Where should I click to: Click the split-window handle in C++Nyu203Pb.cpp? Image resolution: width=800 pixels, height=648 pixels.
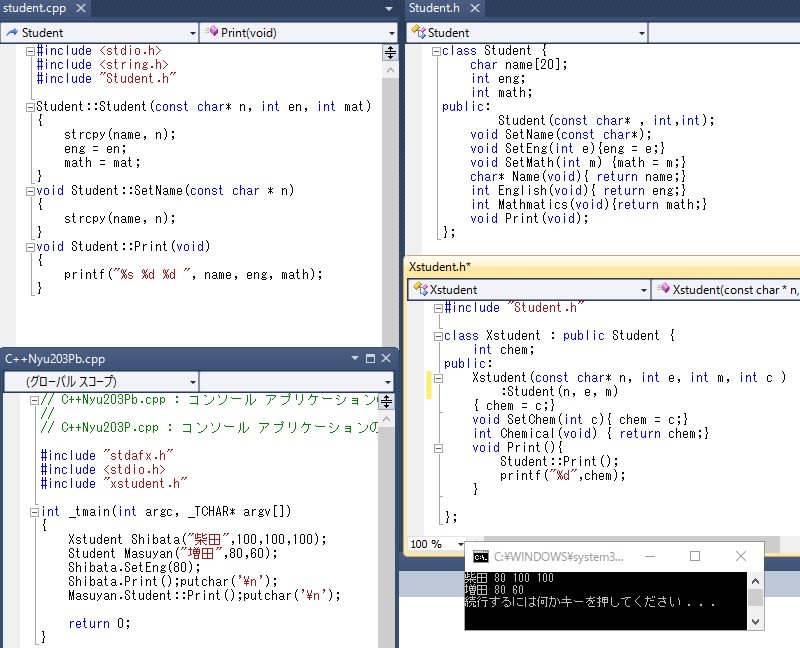pyautogui.click(x=387, y=402)
